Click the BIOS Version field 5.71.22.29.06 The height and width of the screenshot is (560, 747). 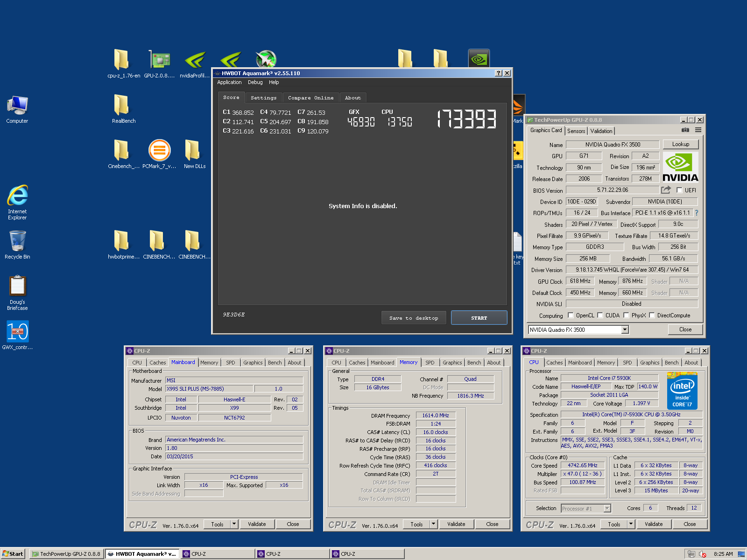click(613, 190)
